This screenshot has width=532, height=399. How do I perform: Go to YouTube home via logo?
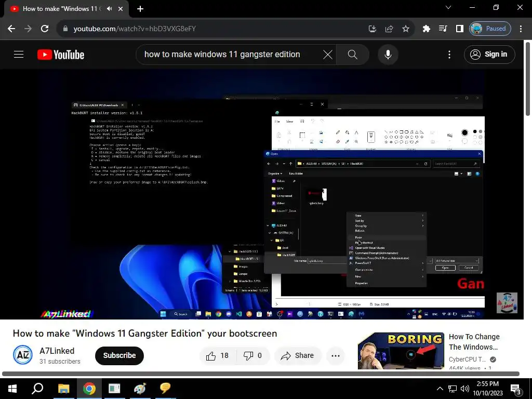coord(61,54)
